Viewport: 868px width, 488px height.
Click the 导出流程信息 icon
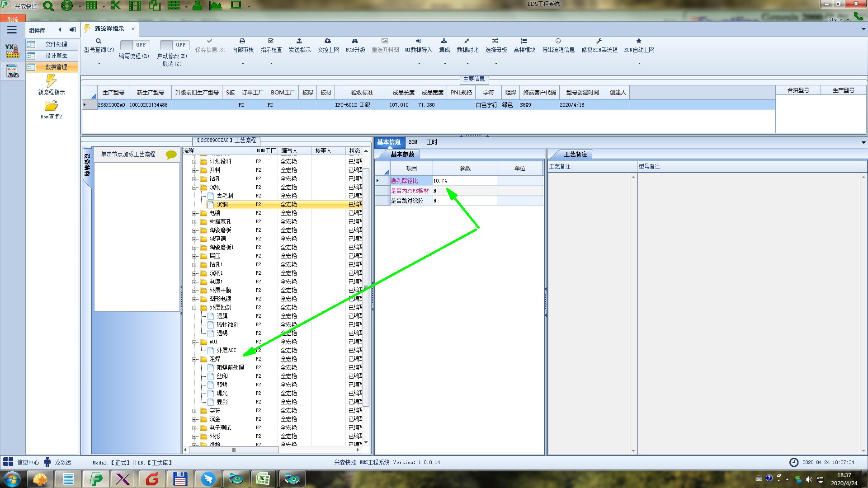558,41
